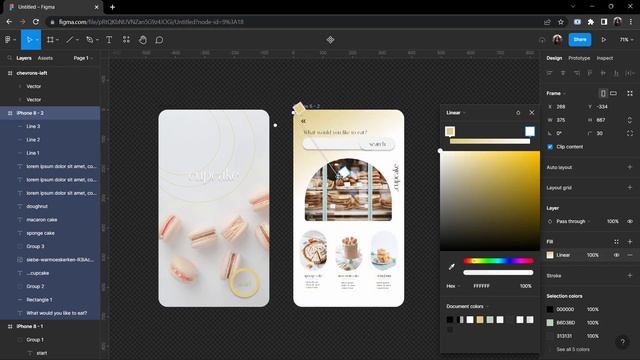The width and height of the screenshot is (640, 360).
Task: Open the Frame type dropdown
Action: coord(556,93)
